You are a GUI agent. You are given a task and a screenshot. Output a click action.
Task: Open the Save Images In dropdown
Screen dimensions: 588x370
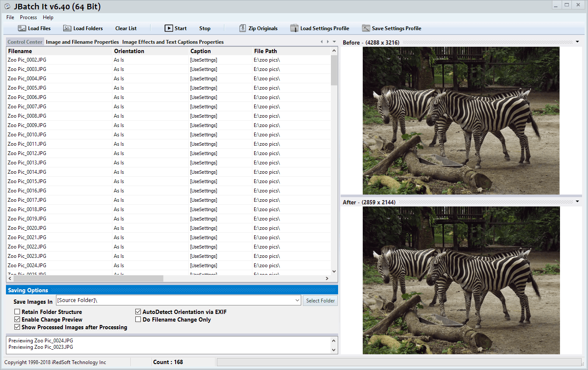tap(297, 300)
